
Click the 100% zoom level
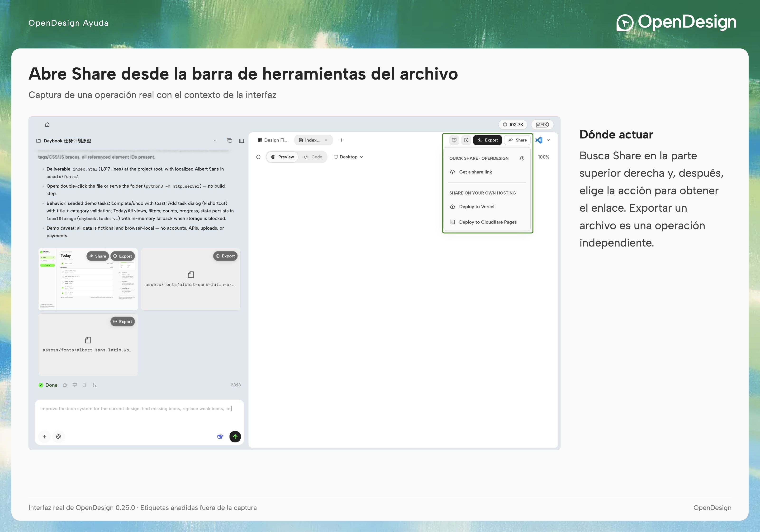pyautogui.click(x=544, y=157)
